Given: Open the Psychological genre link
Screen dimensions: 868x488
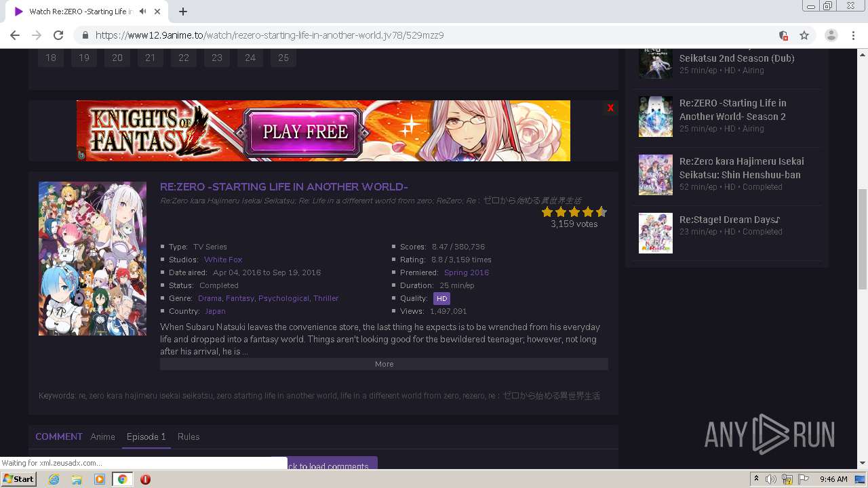Looking at the screenshot, I should click(x=283, y=298).
